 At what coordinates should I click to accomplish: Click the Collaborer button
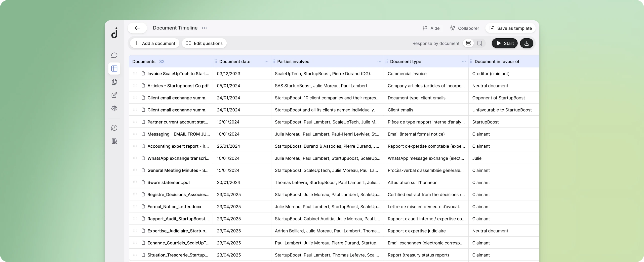pyautogui.click(x=465, y=28)
